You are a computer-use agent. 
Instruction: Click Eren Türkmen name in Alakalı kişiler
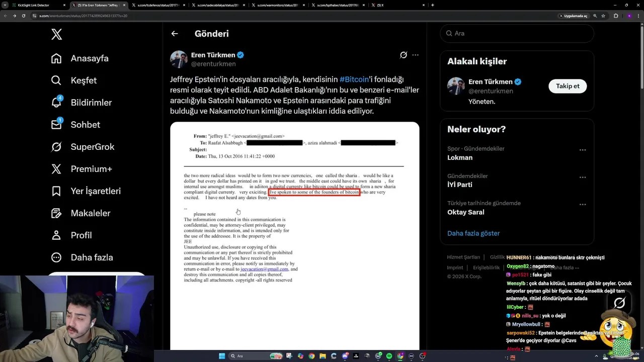pyautogui.click(x=490, y=81)
